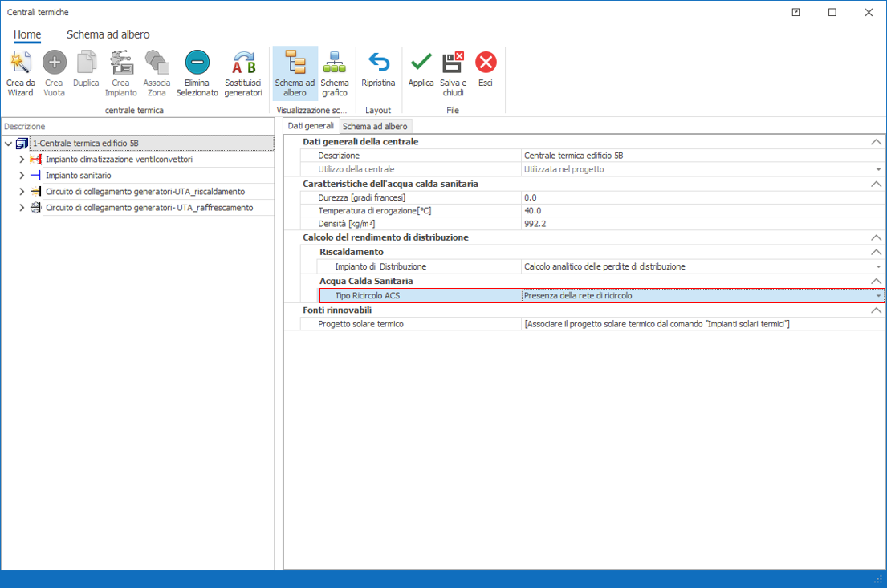Edit Durezza gradi francesi value

click(x=702, y=197)
